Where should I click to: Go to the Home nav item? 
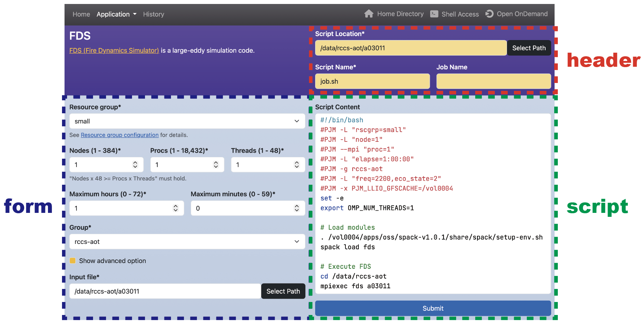pyautogui.click(x=81, y=14)
